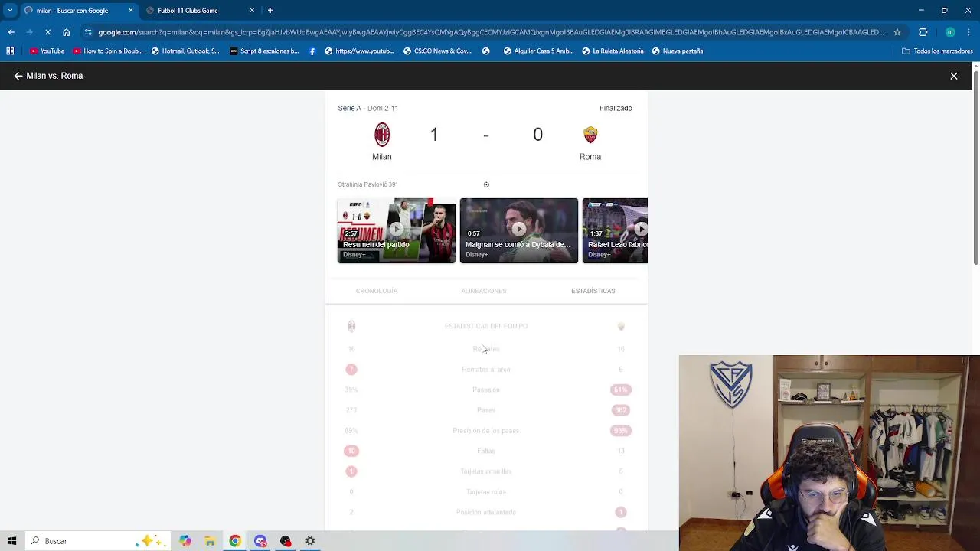Switch to the Cronología tab
This screenshot has height=551, width=980.
pyautogui.click(x=377, y=291)
